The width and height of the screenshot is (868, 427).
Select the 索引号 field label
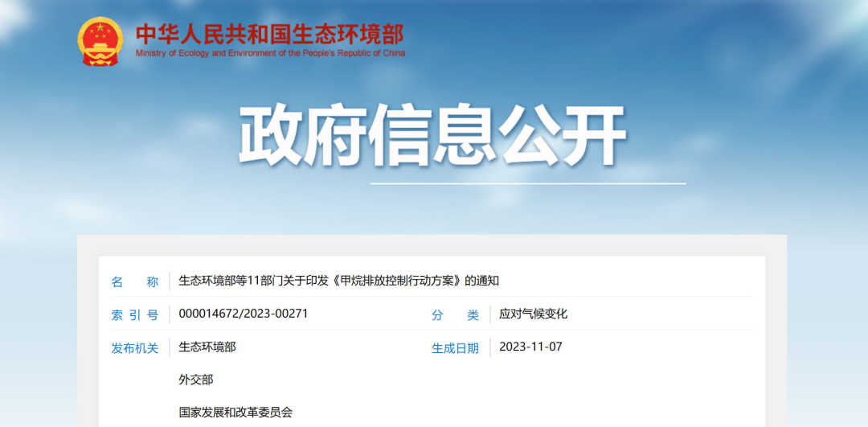(x=135, y=315)
